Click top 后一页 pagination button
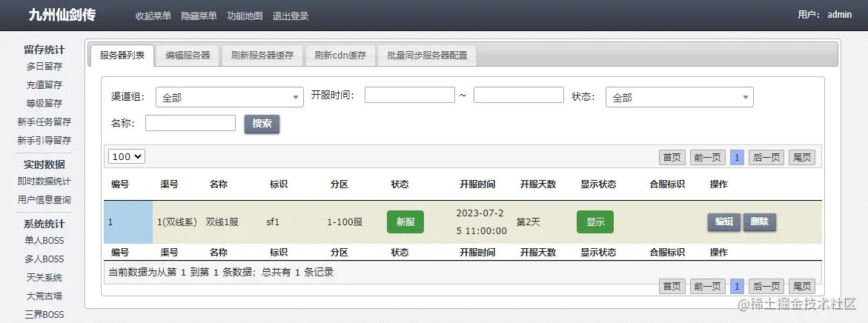 pyautogui.click(x=766, y=158)
